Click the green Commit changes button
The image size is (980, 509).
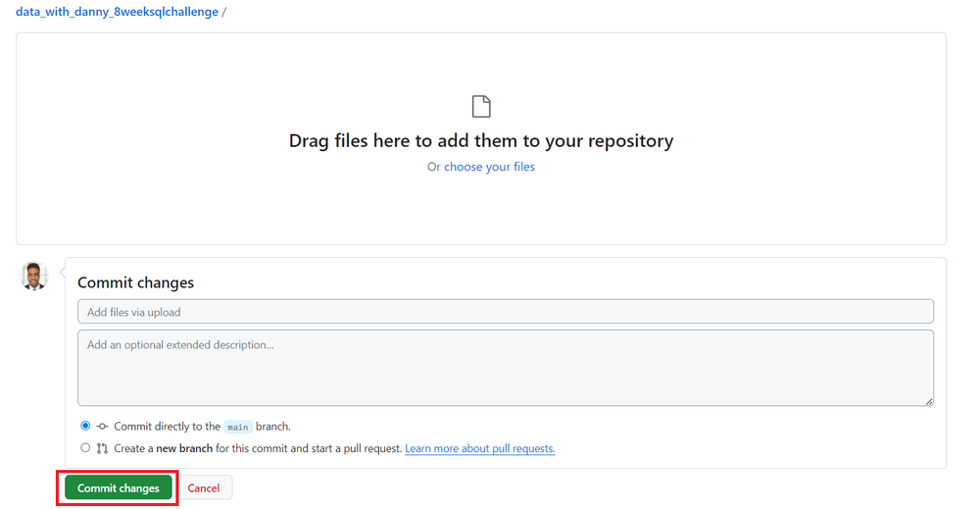tap(119, 487)
